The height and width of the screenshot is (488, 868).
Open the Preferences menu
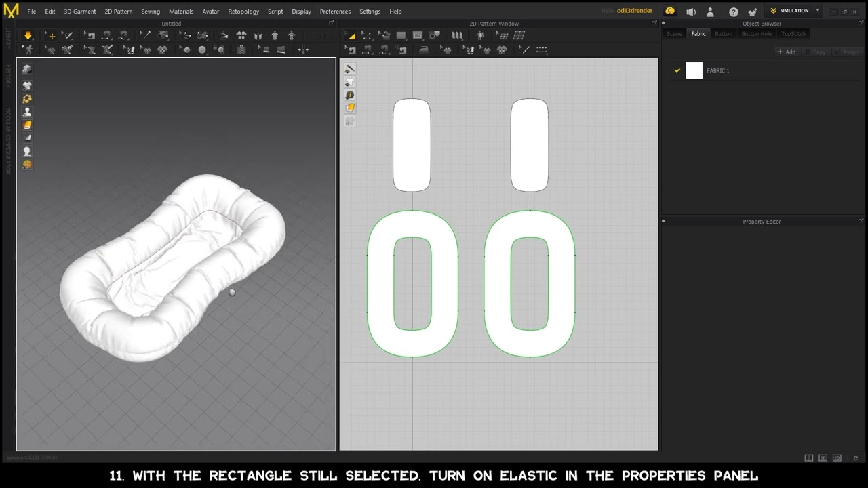[x=335, y=12]
